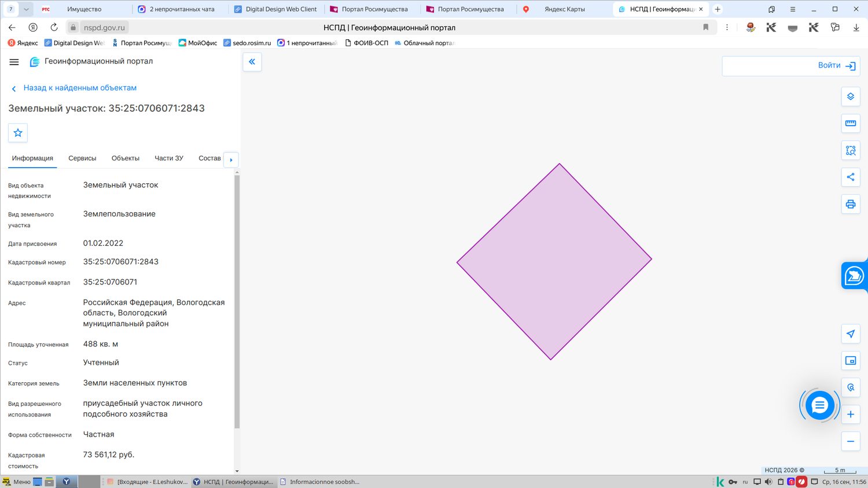The image size is (868, 488).
Task: Open Облачный портал bookmark
Action: (x=425, y=43)
